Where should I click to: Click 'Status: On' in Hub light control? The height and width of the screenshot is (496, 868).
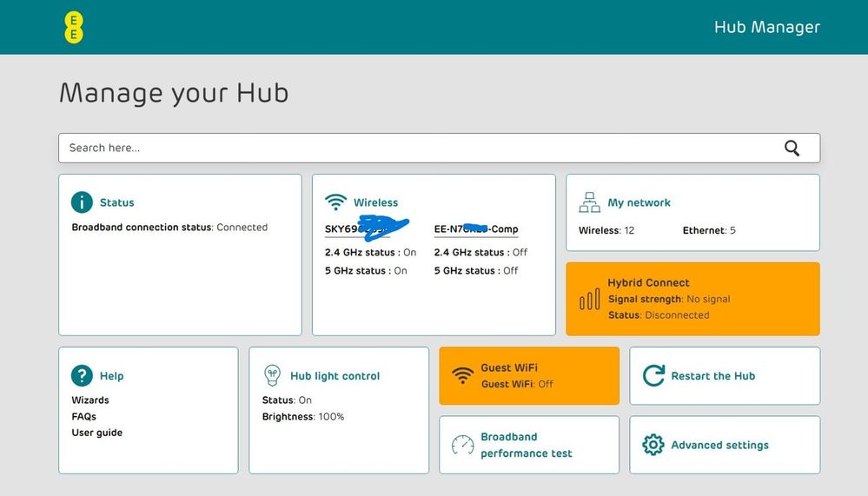point(287,400)
